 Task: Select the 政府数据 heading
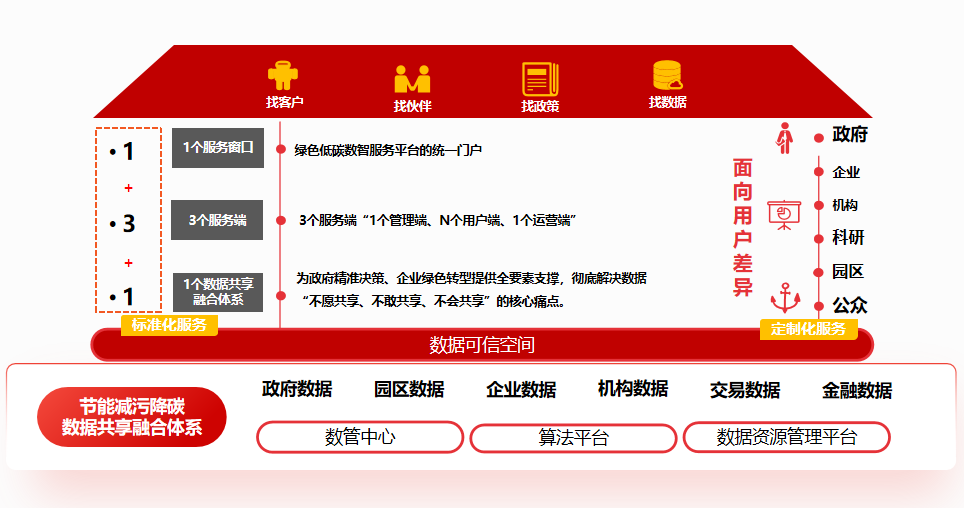pos(297,389)
